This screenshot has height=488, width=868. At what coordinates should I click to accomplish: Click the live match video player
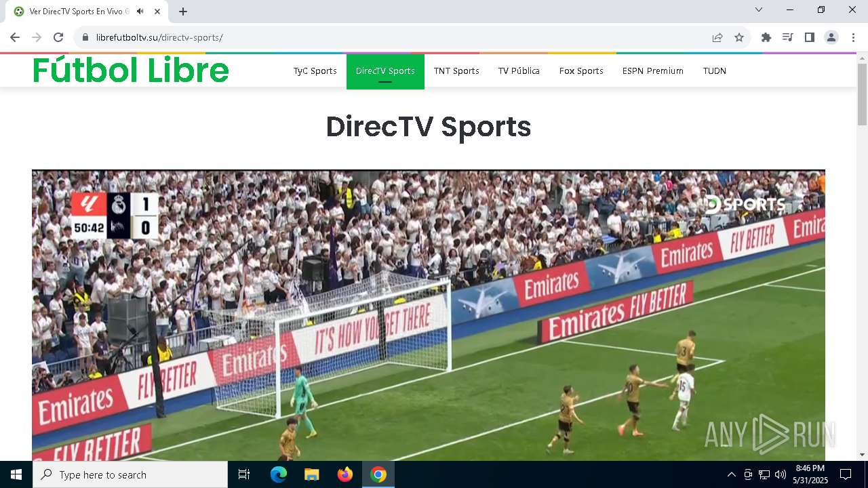click(x=429, y=315)
